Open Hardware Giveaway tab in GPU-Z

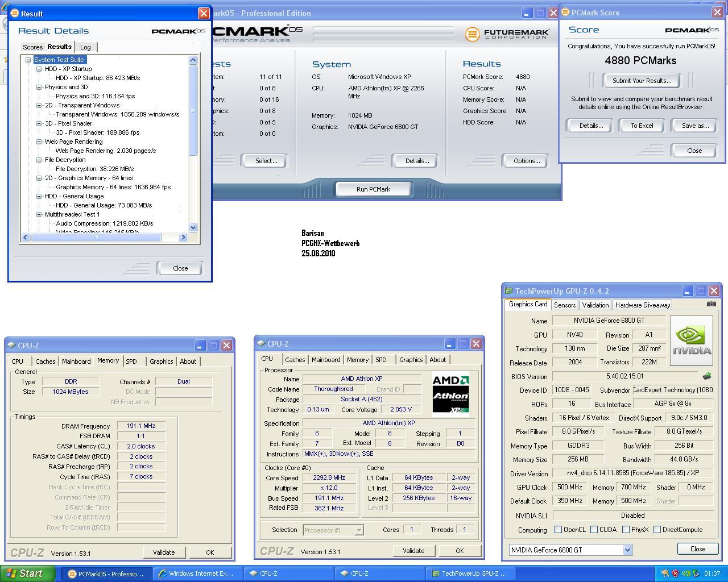coord(643,305)
